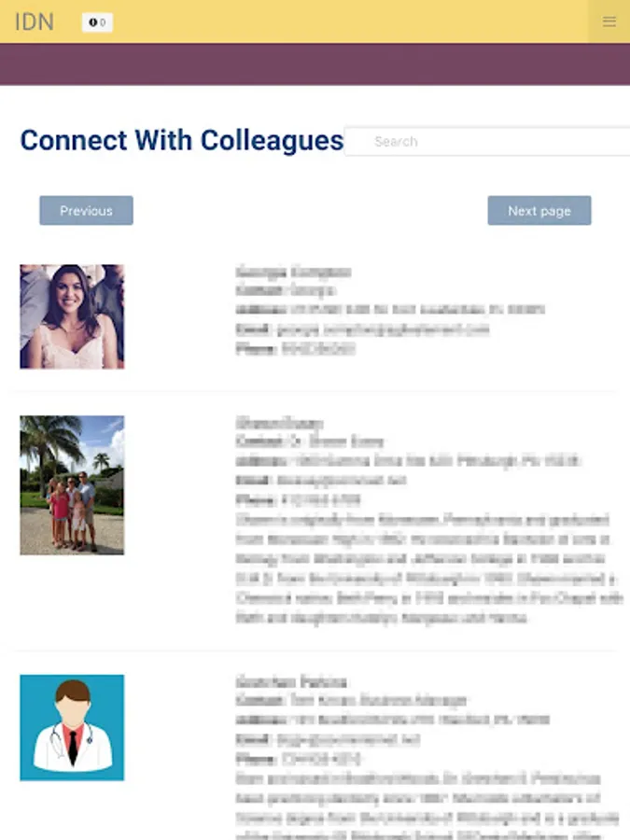Image resolution: width=630 pixels, height=840 pixels.
Task: Click the Email line beside the family photo
Action: coord(320,481)
